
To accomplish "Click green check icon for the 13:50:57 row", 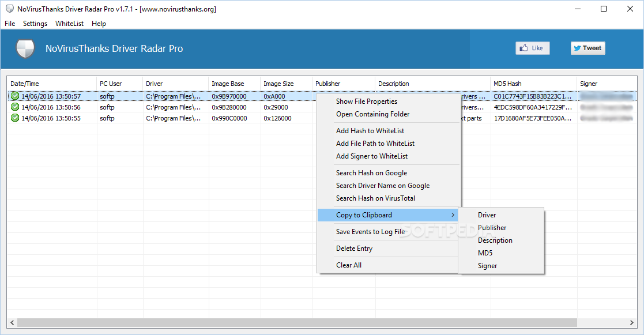I will tap(15, 96).
